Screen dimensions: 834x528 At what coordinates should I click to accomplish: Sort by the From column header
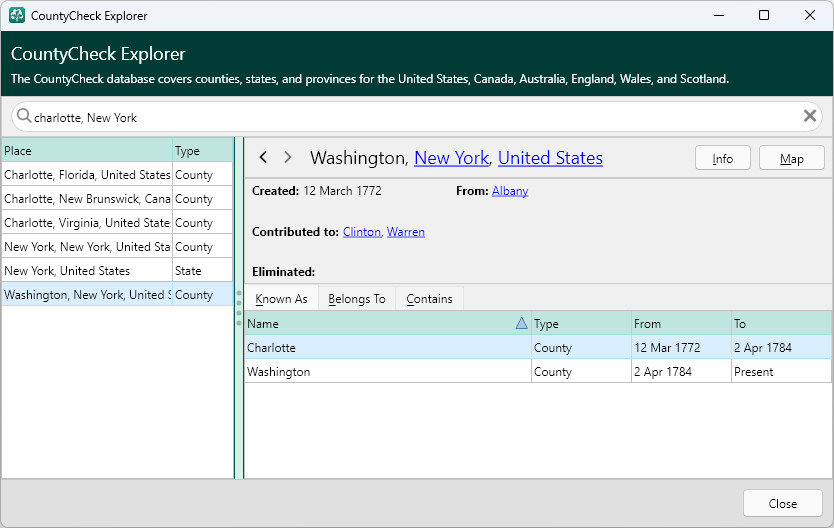click(681, 323)
